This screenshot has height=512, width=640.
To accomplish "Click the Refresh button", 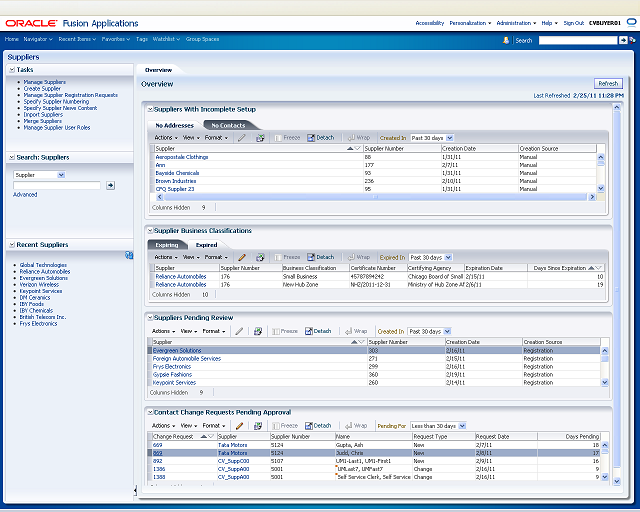I will point(608,83).
